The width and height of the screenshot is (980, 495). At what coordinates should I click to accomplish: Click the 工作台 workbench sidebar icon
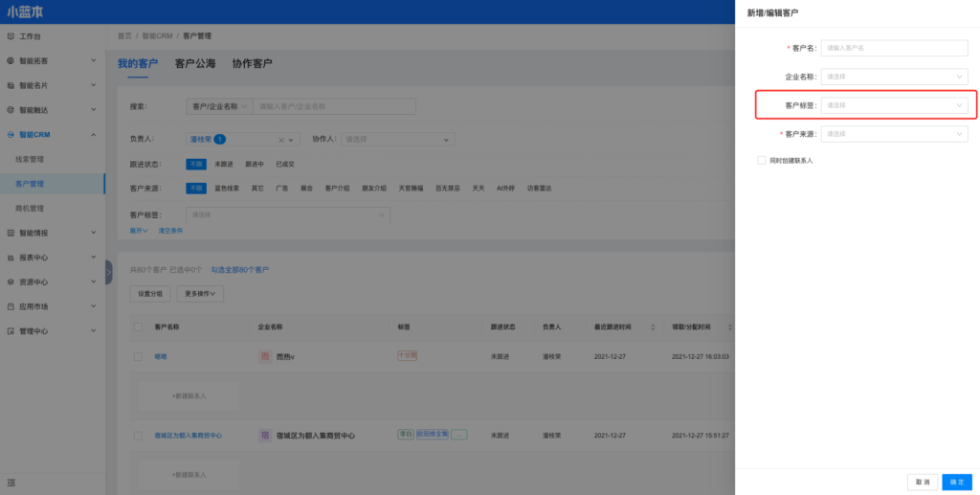[x=11, y=36]
